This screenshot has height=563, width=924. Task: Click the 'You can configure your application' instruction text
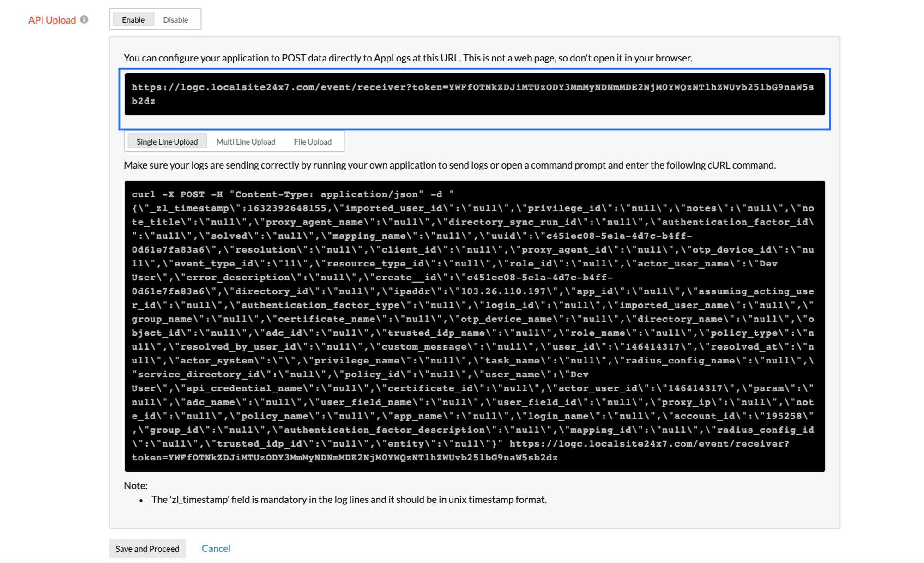pyautogui.click(x=408, y=58)
